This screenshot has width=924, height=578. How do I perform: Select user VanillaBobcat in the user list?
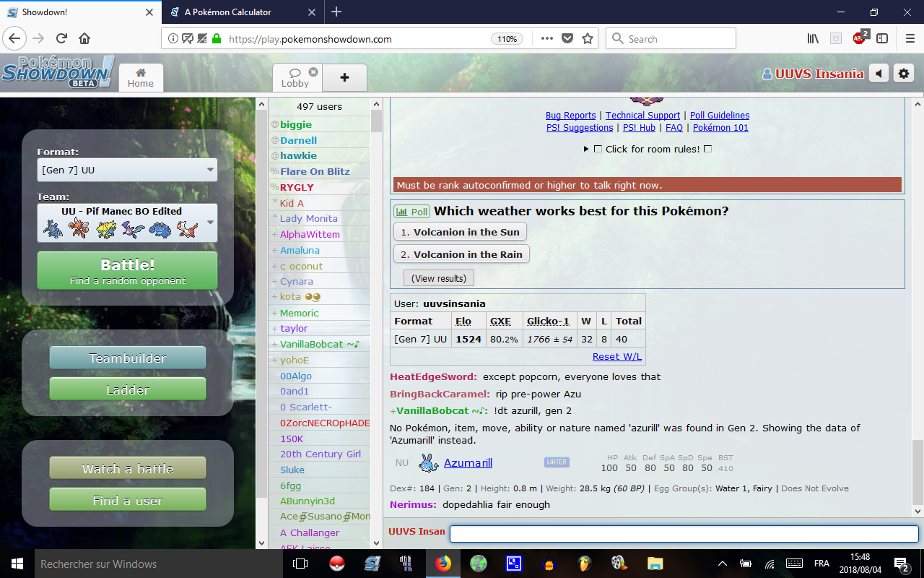coord(319,344)
